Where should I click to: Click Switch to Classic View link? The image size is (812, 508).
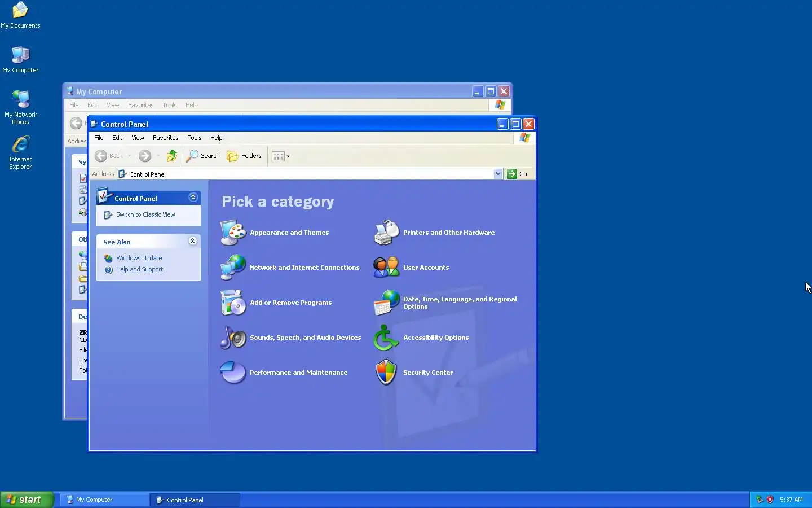tap(145, 214)
